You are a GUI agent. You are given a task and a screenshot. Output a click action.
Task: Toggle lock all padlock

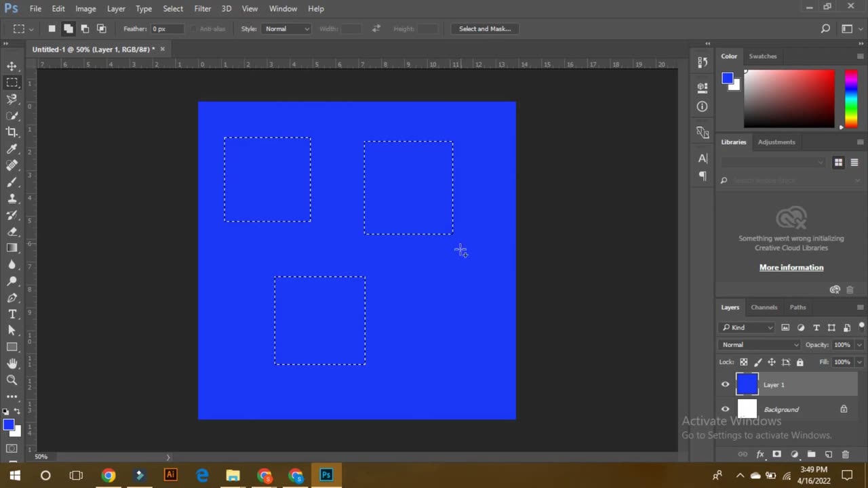tap(800, 362)
